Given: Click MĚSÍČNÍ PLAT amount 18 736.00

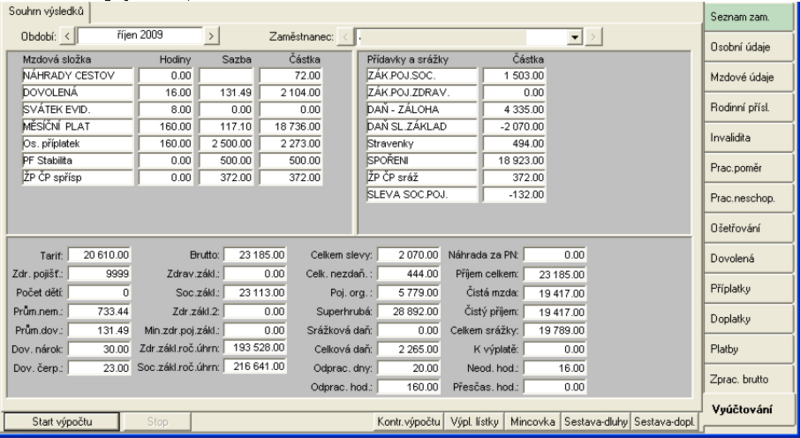Looking at the screenshot, I should 291,127.
